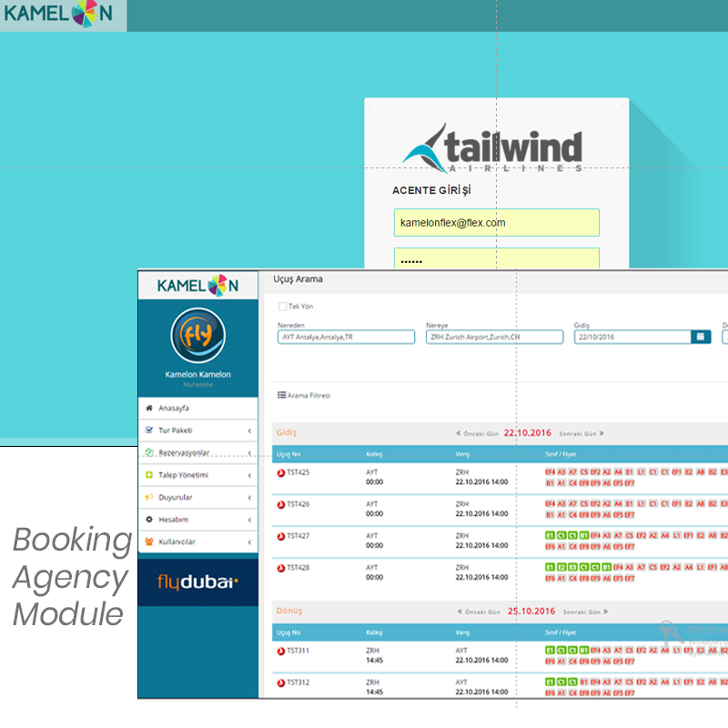This screenshot has height=728, width=728.
Task: Click the flight number TST428
Action: (x=298, y=568)
